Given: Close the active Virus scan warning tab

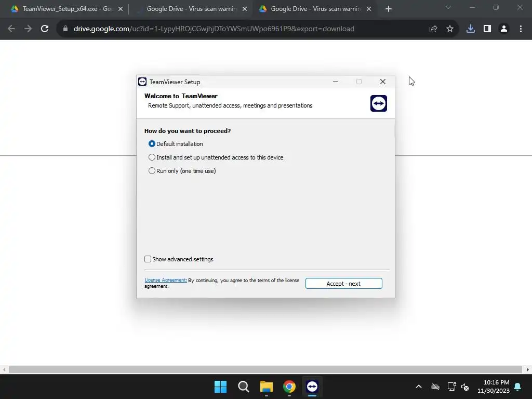Looking at the screenshot, I should point(369,9).
